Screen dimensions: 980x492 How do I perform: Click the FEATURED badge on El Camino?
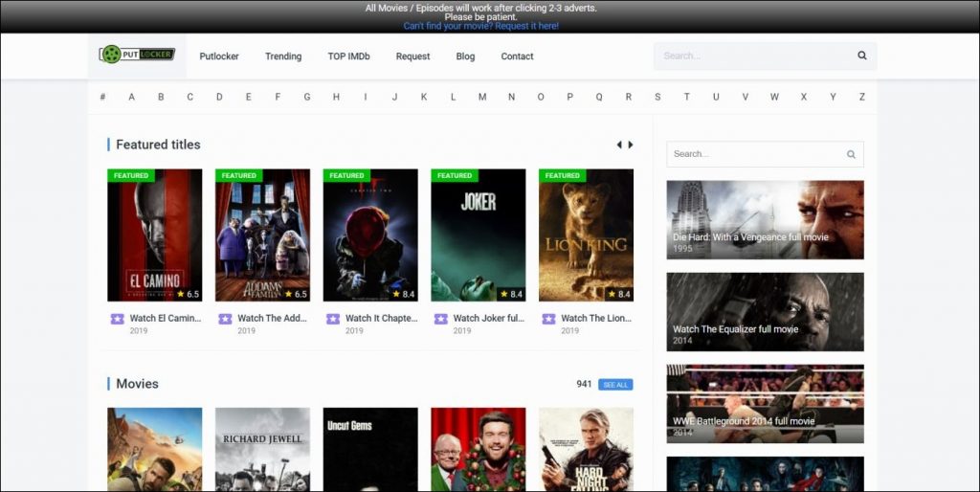pyautogui.click(x=130, y=176)
